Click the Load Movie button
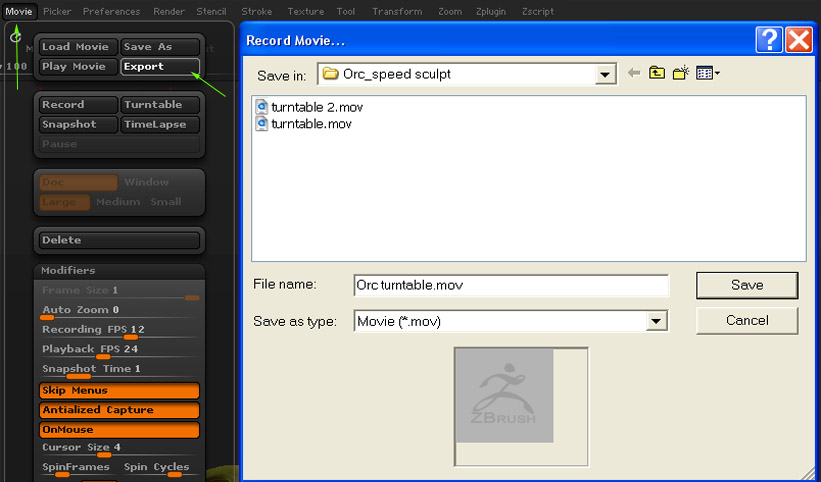 coord(78,47)
